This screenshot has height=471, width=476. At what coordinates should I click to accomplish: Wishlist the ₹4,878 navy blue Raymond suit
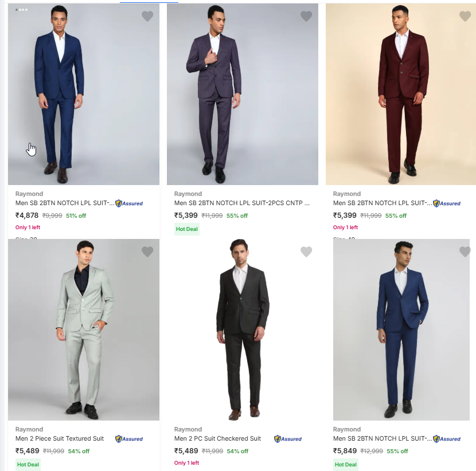(x=147, y=17)
